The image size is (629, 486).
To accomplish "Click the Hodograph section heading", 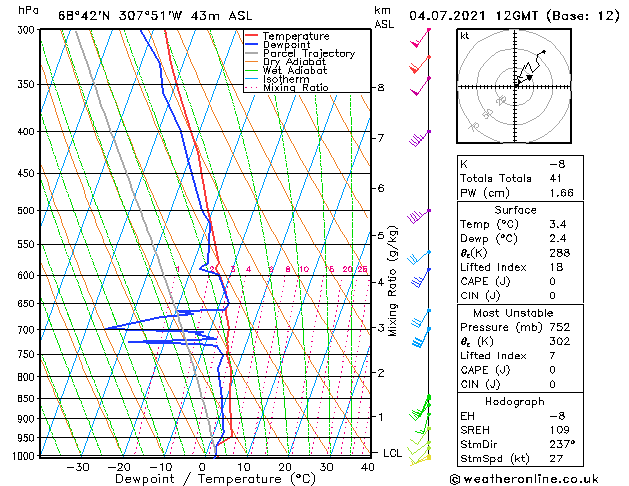I will pos(515,401).
